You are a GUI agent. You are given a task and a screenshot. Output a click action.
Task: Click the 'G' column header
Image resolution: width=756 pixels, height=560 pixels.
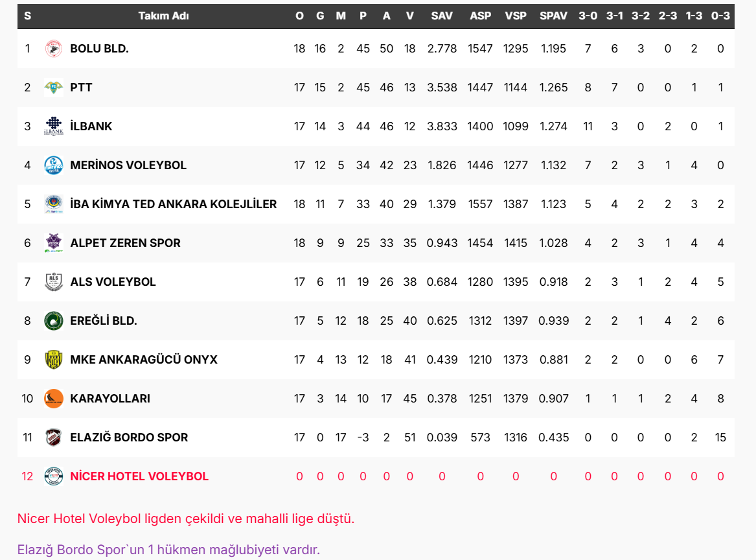click(x=320, y=16)
